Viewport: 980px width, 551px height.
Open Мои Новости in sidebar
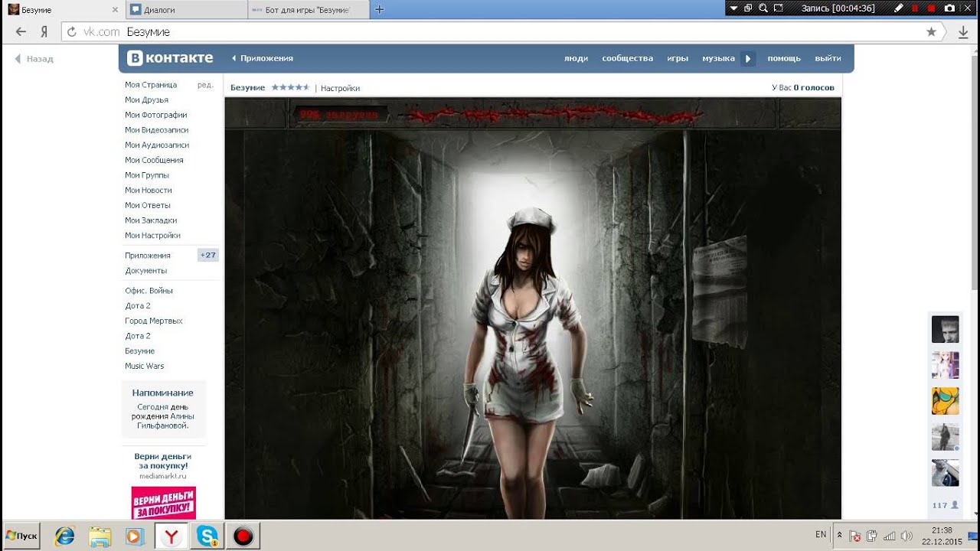(x=149, y=190)
